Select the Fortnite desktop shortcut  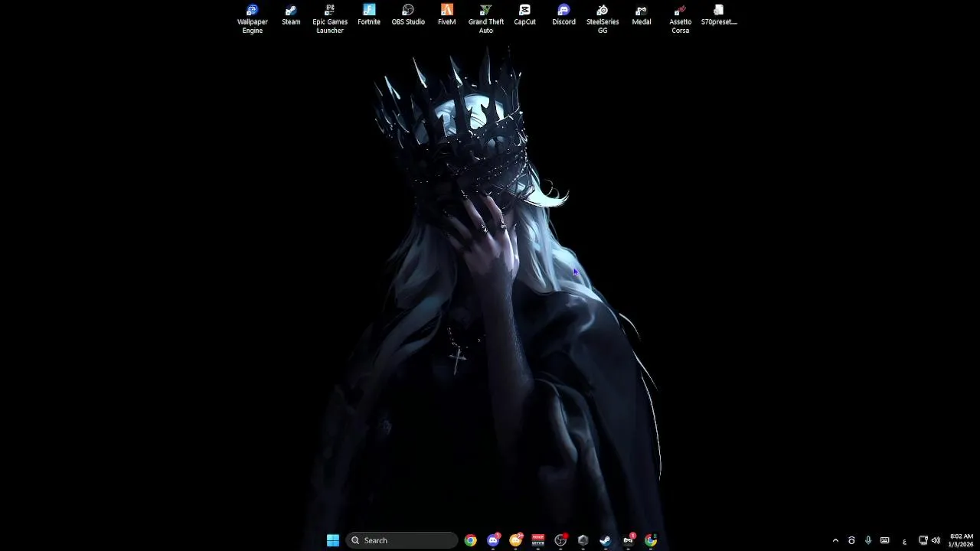tap(369, 15)
